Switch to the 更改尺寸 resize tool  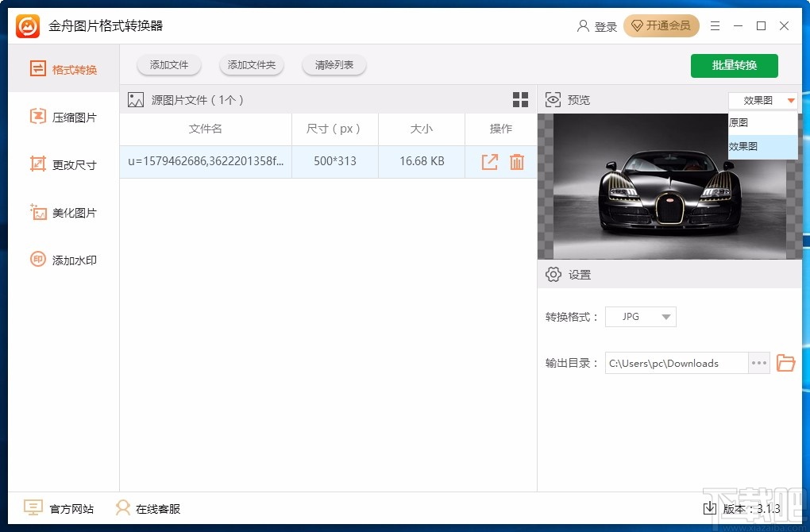(x=64, y=164)
